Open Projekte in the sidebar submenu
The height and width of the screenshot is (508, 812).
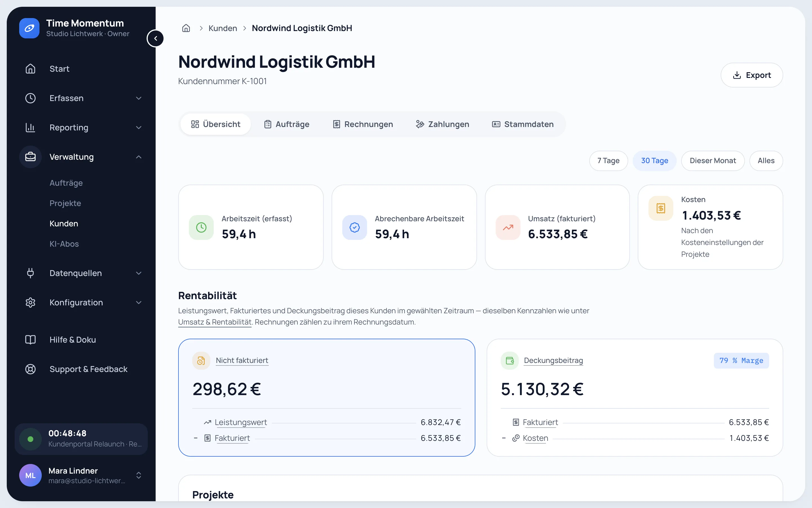pos(65,203)
